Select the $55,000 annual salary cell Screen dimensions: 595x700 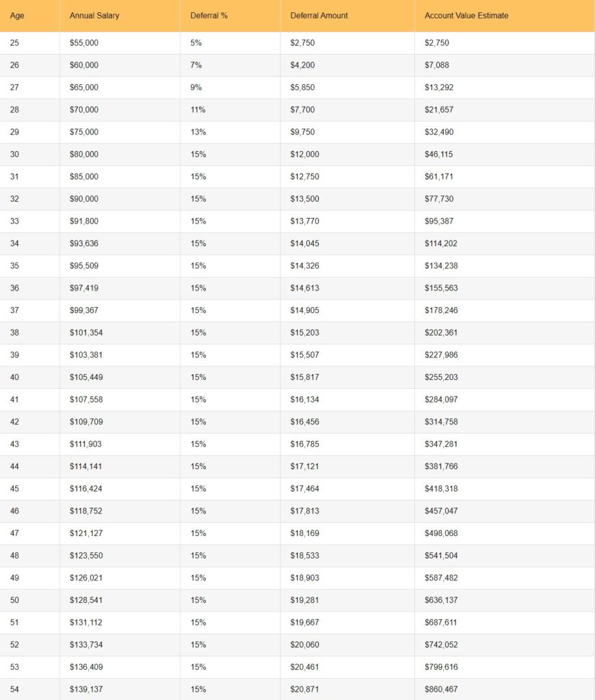tap(84, 43)
